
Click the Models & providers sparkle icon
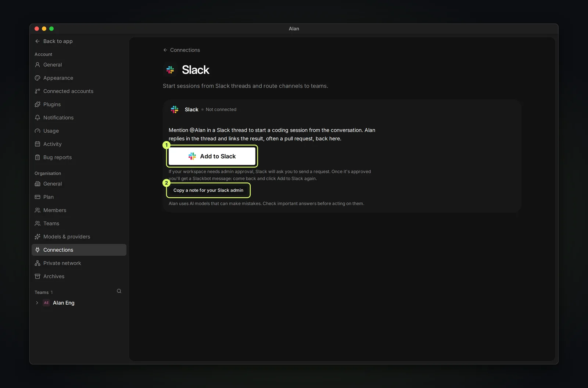37,237
